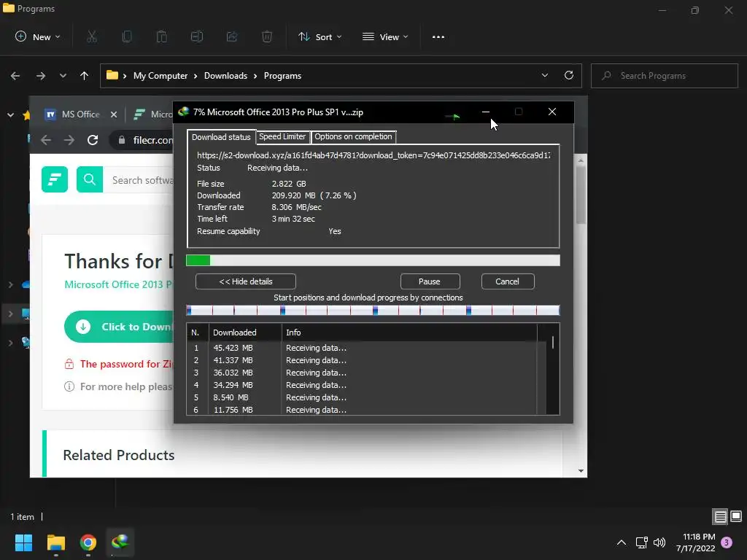Click the download URL text
Viewport: 747px width, 560px height.
[373, 155]
